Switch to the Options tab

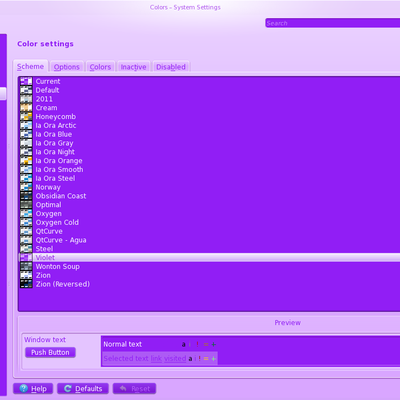pos(67,67)
